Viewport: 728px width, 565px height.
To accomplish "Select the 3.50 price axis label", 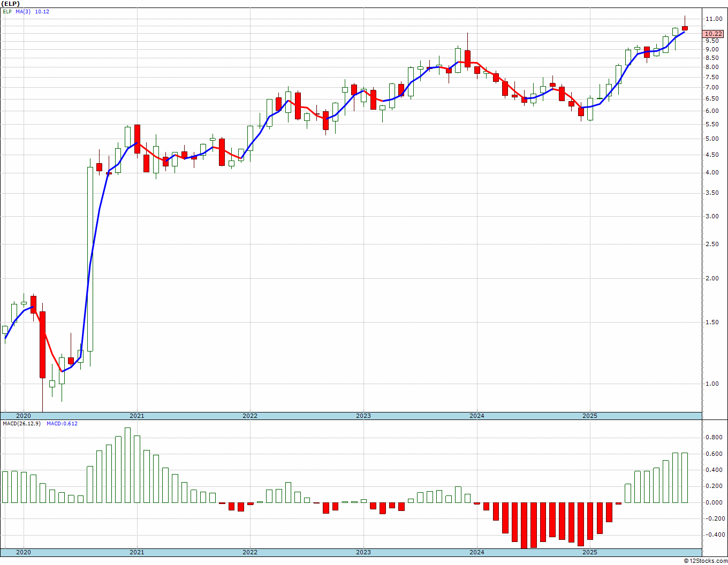I will pyautogui.click(x=712, y=193).
